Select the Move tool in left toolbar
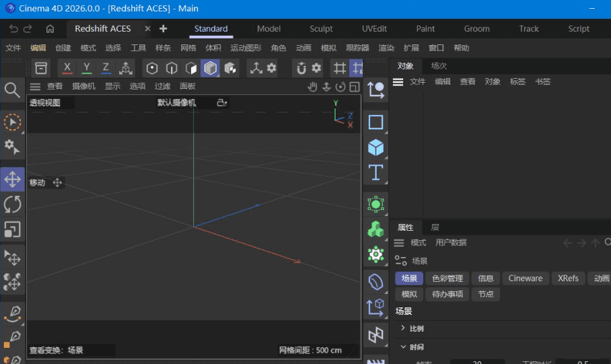 click(12, 180)
